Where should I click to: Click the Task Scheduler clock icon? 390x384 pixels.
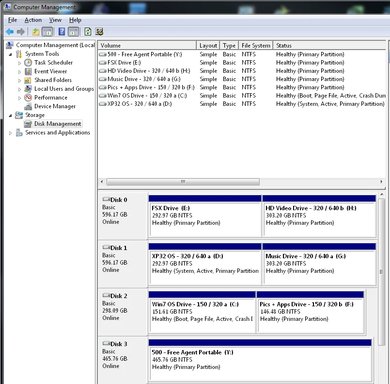click(28, 62)
